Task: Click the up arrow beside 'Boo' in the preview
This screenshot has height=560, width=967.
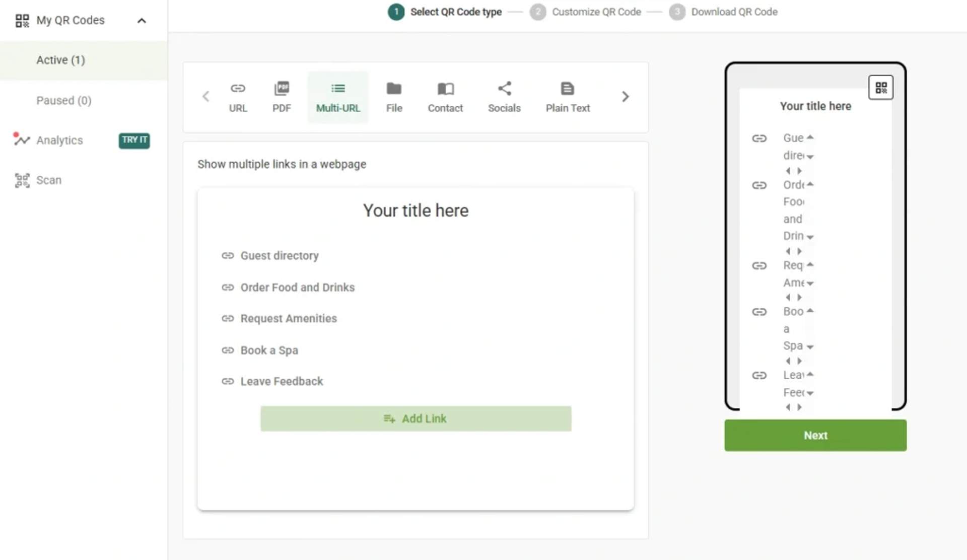Action: [810, 311]
